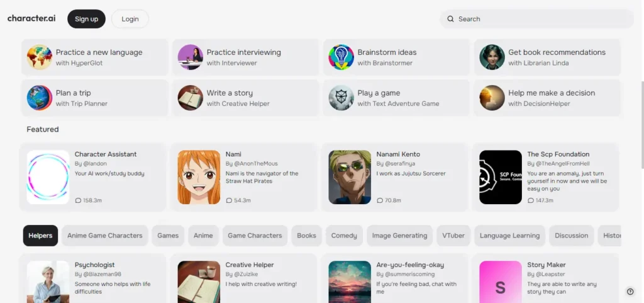Click Nanami Kento's chat bubble icon
Image resolution: width=644 pixels, height=303 pixels.
click(x=380, y=200)
